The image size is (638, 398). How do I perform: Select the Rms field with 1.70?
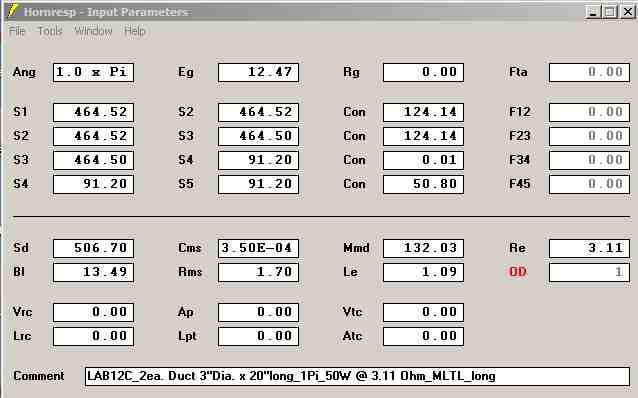[258, 272]
